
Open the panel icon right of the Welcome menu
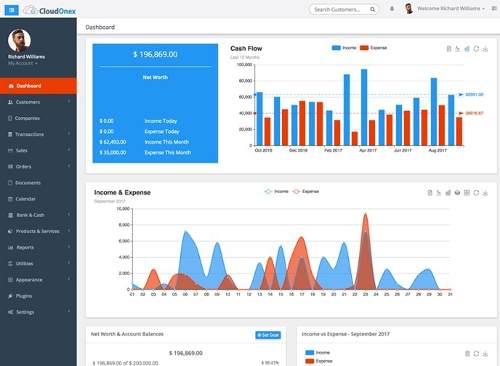tap(494, 9)
